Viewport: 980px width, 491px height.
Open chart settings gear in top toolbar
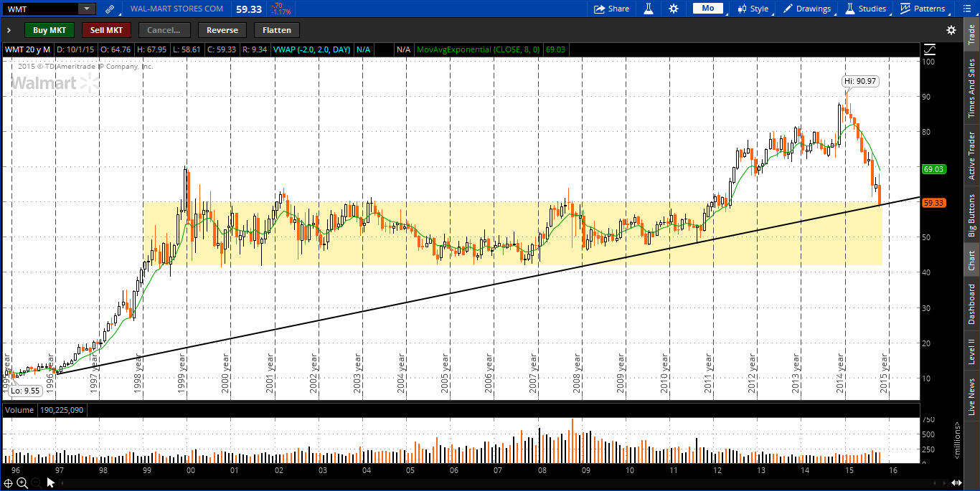coord(673,9)
